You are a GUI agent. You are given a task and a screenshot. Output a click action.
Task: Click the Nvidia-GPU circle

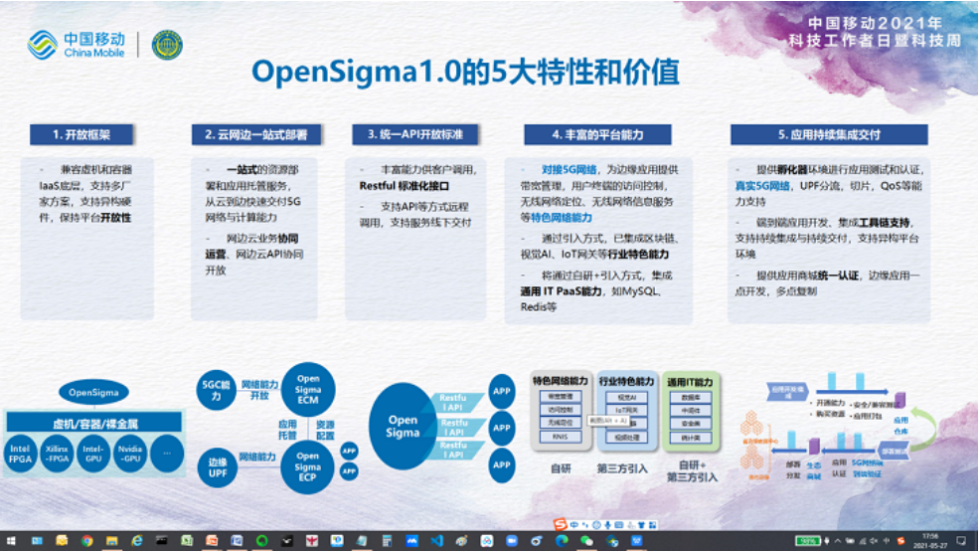[130, 454]
